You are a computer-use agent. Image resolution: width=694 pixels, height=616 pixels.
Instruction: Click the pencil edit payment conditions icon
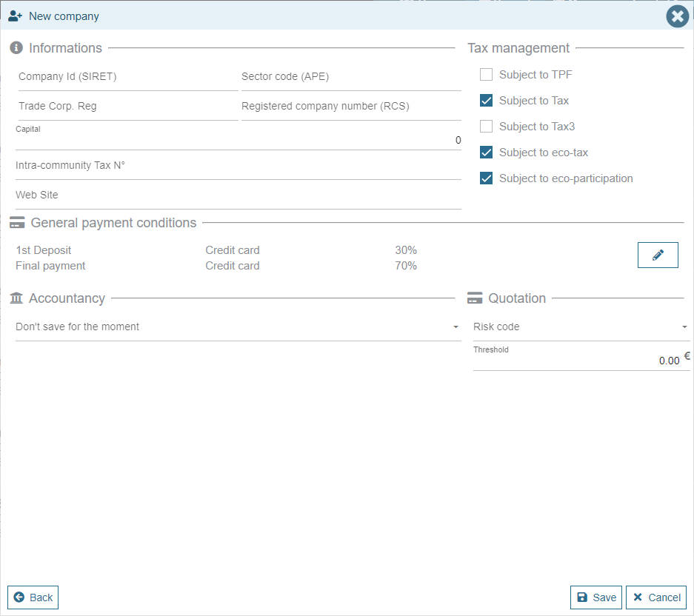[x=658, y=255]
